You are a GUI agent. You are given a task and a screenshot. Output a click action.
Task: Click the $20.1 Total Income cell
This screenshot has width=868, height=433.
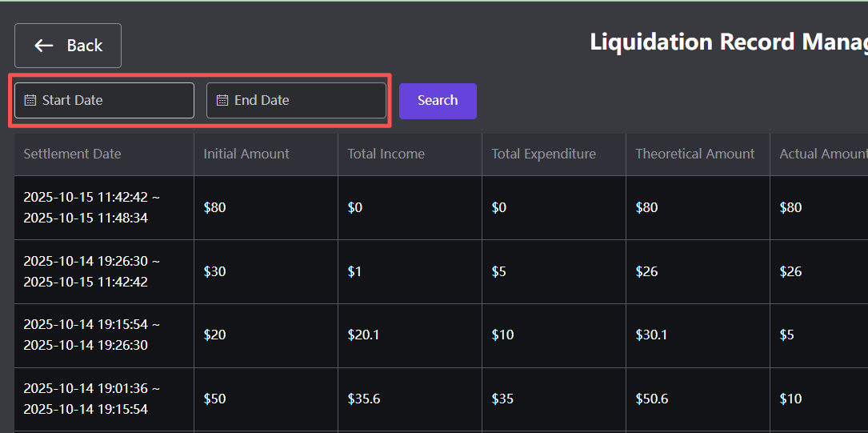pos(363,335)
